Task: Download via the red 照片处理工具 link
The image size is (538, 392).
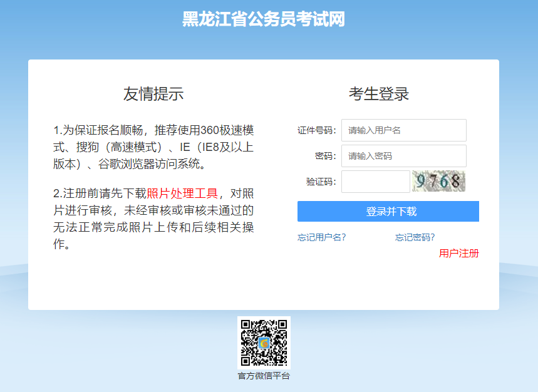Action: [182, 193]
